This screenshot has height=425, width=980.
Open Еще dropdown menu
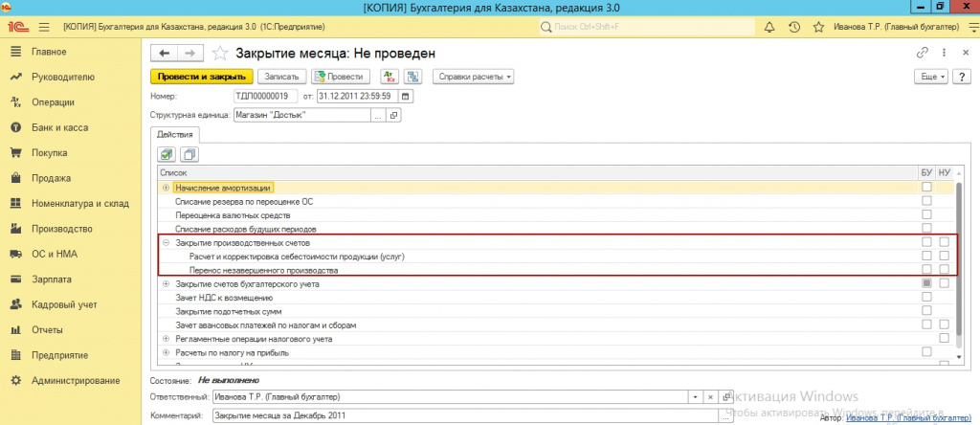coord(931,77)
